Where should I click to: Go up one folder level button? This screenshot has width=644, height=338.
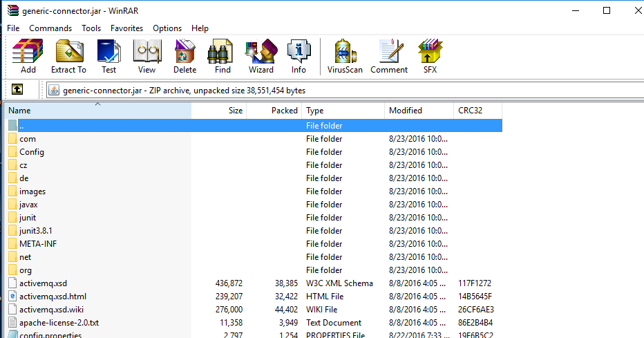(x=17, y=90)
